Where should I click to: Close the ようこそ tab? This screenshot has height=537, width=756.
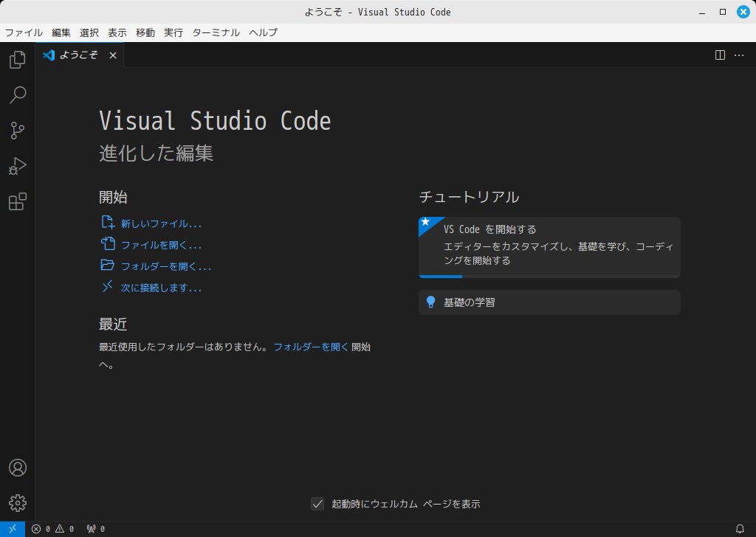113,55
